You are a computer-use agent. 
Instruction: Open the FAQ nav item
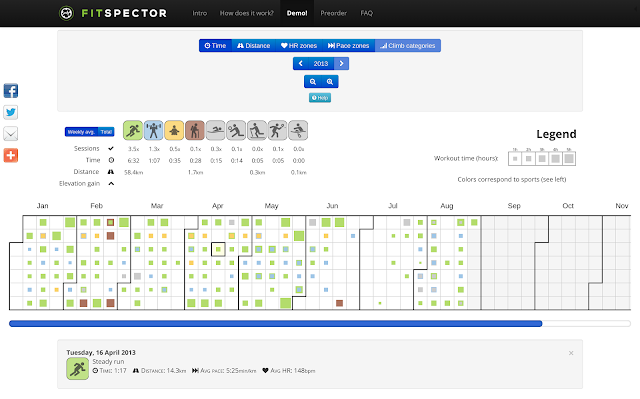pyautogui.click(x=367, y=13)
